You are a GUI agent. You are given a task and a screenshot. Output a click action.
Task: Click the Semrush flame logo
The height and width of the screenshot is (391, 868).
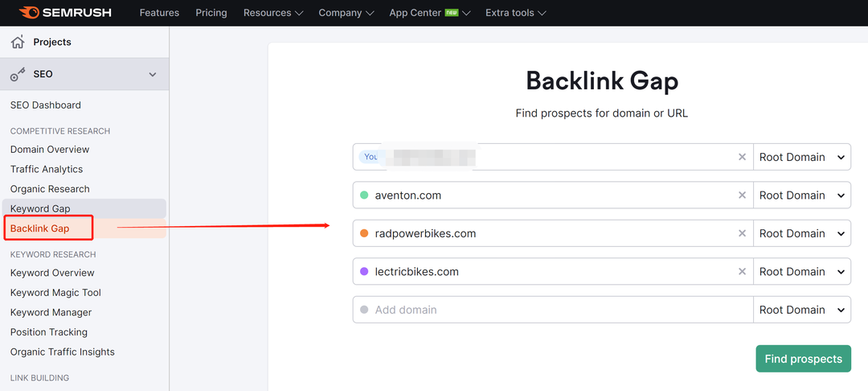(29, 12)
